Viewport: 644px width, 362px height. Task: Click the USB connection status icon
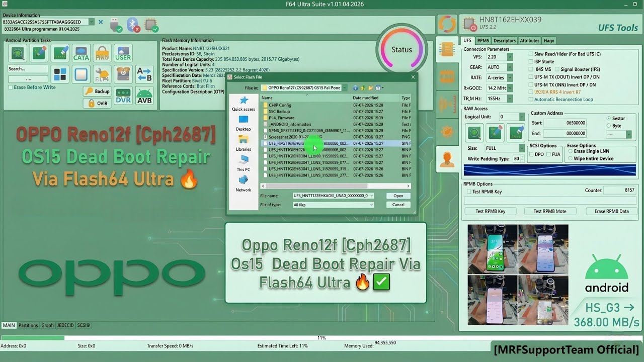coord(115,24)
